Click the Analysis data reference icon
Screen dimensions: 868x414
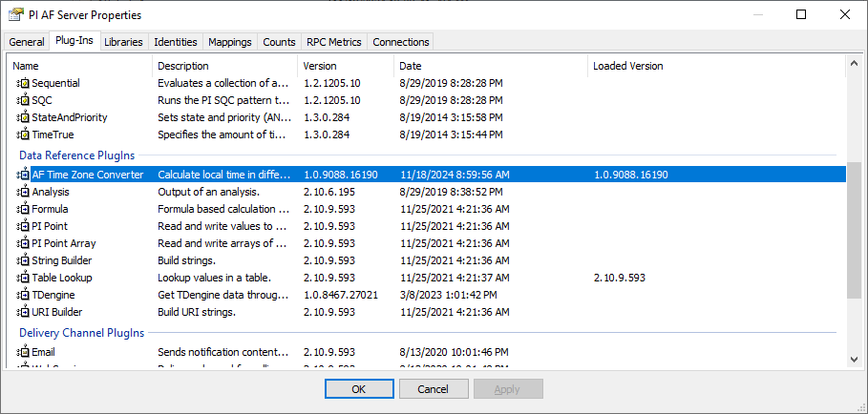[23, 192]
